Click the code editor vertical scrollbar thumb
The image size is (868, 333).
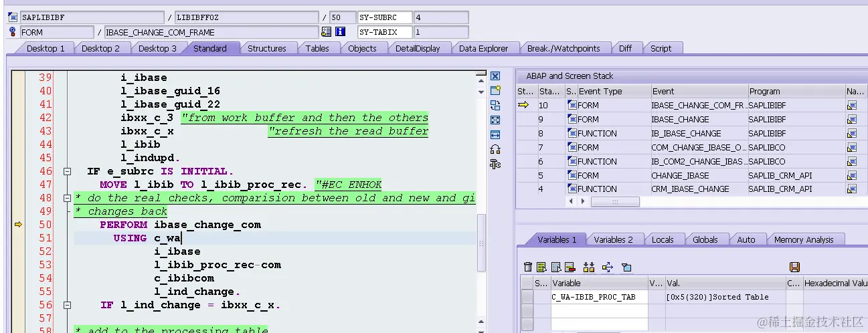[x=481, y=242]
